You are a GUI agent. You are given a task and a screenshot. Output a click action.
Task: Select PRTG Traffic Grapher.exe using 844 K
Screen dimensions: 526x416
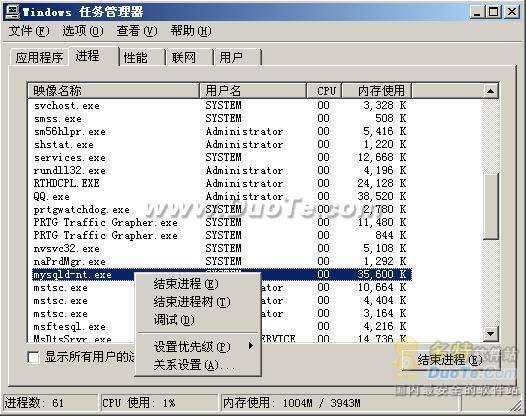coord(221,236)
